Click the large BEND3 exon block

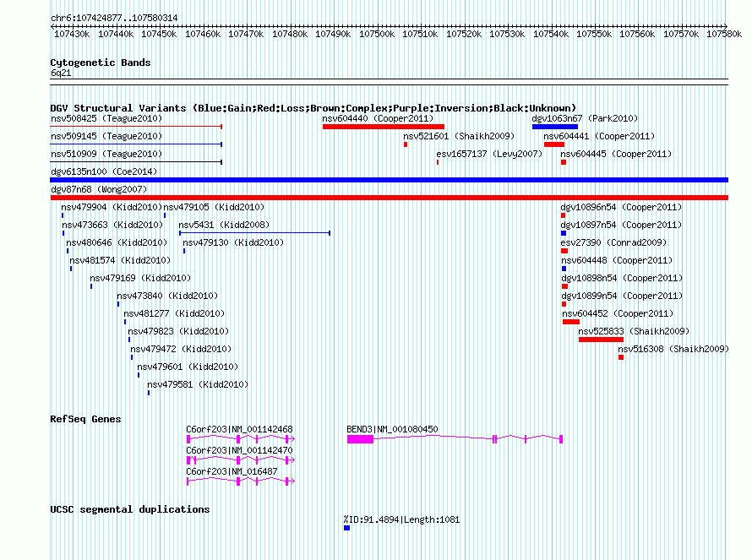click(x=360, y=439)
